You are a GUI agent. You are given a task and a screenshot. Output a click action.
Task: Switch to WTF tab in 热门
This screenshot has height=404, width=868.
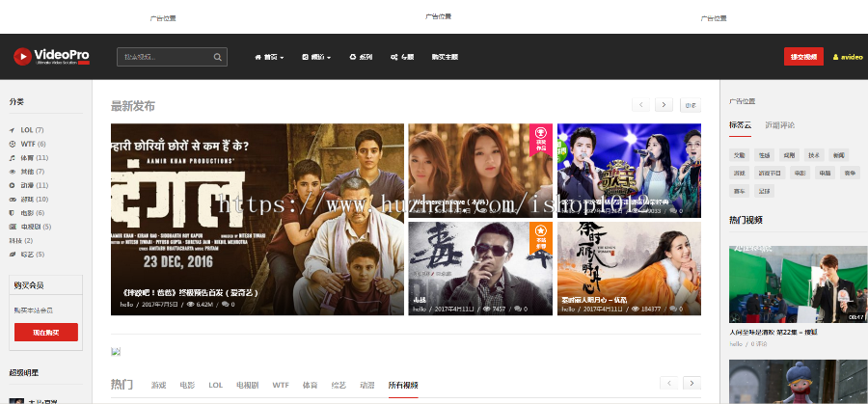coord(281,385)
